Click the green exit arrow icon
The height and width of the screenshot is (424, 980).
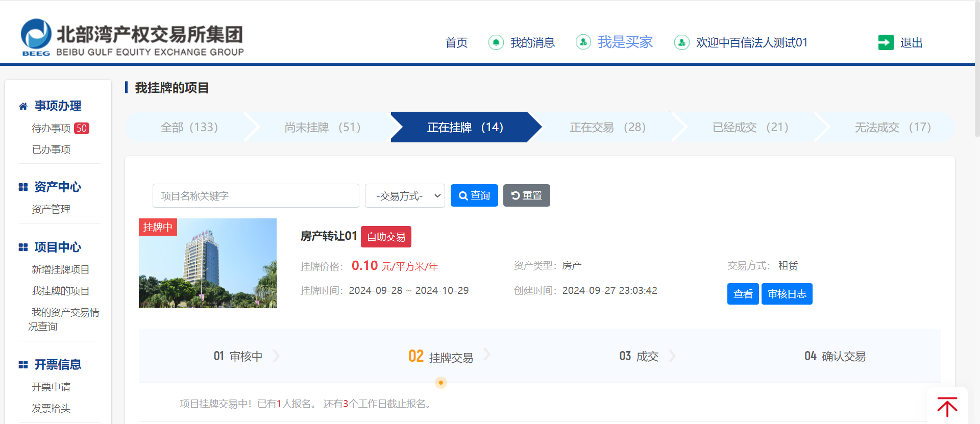[x=886, y=42]
